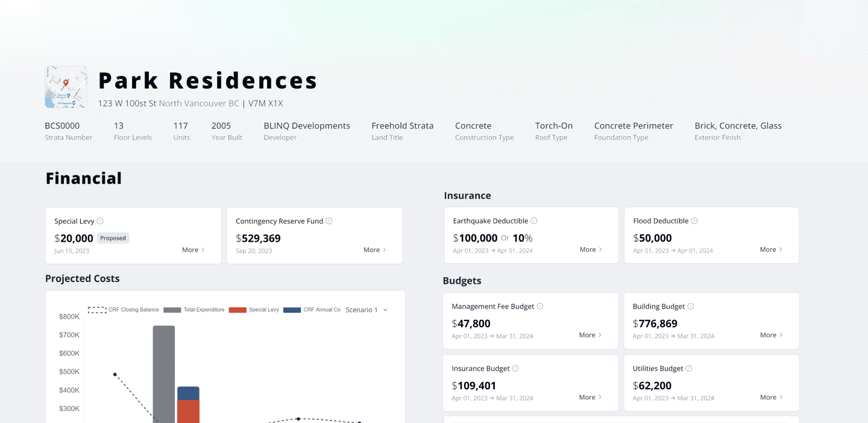Click the Utilities Budget info icon
Screen dimensions: 868x423
click(x=689, y=369)
